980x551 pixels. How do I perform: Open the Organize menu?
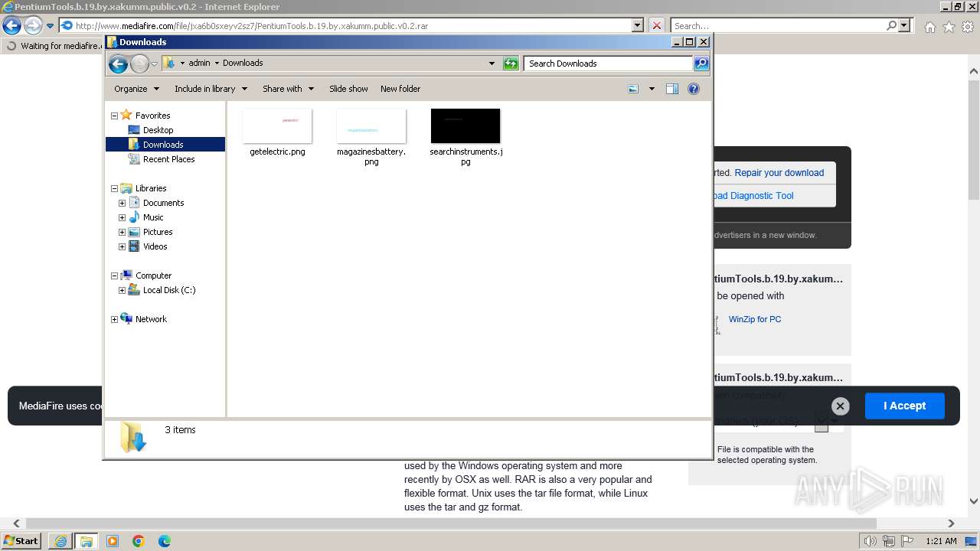click(x=136, y=89)
